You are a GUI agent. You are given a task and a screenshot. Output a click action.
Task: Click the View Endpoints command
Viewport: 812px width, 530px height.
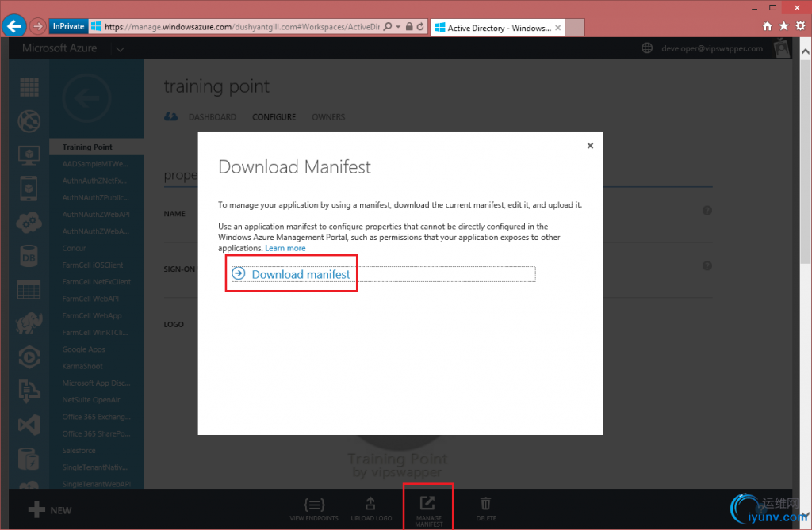[x=314, y=509]
